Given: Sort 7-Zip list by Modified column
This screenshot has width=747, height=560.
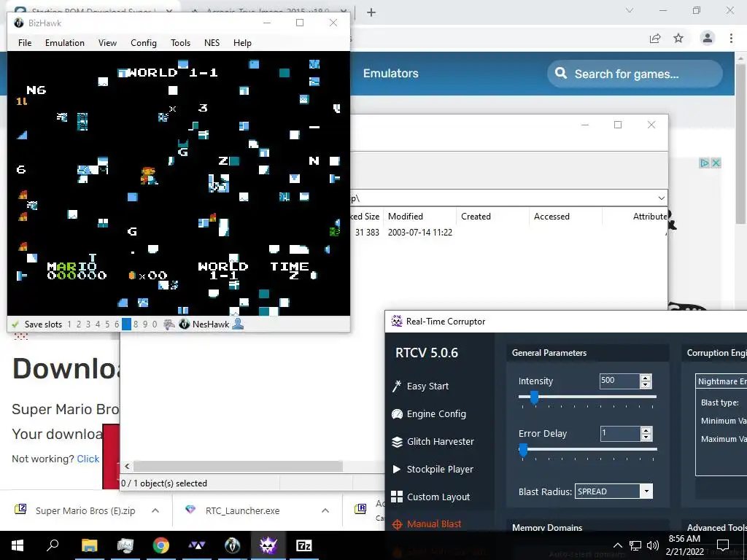Looking at the screenshot, I should [419, 216].
